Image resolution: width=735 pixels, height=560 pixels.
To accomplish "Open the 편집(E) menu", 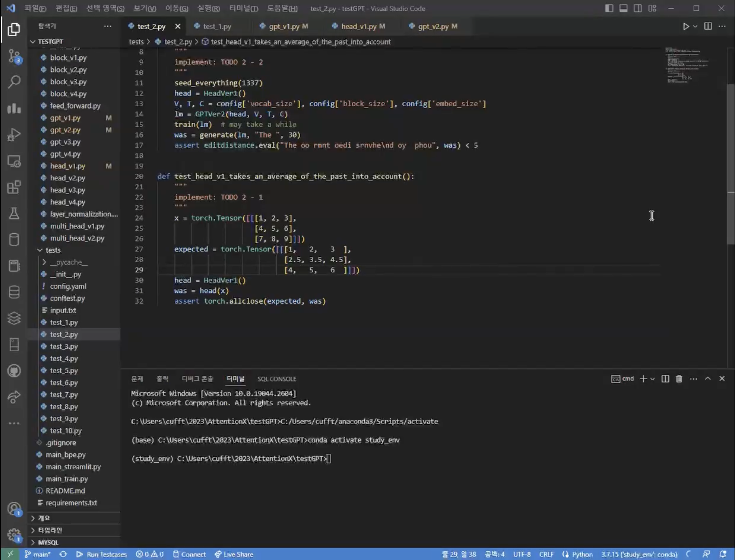I will 66,8.
